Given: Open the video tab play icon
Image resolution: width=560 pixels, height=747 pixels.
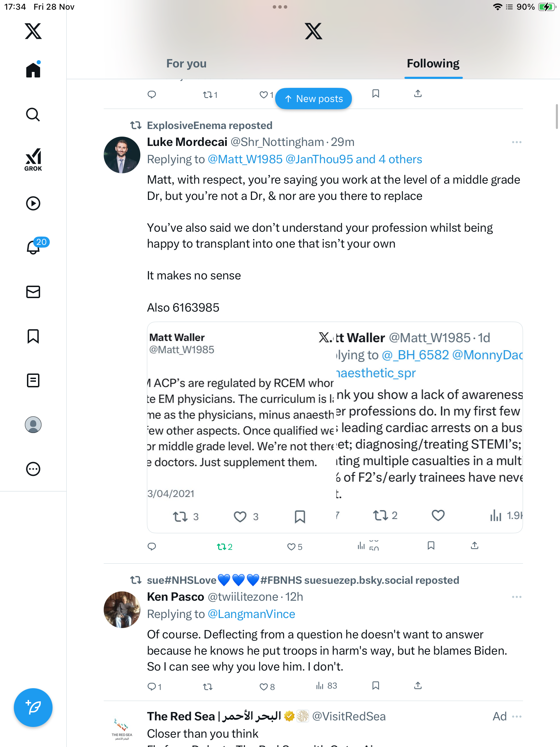Looking at the screenshot, I should [x=33, y=203].
